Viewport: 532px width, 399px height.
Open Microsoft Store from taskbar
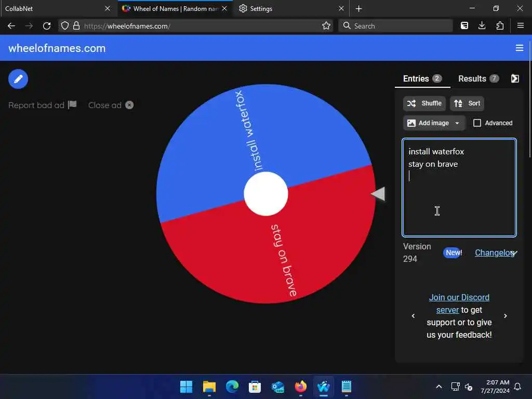(255, 387)
